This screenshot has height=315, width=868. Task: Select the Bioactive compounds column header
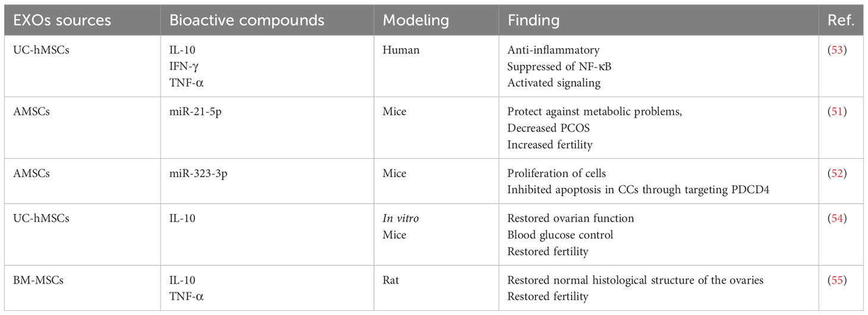pos(247,20)
